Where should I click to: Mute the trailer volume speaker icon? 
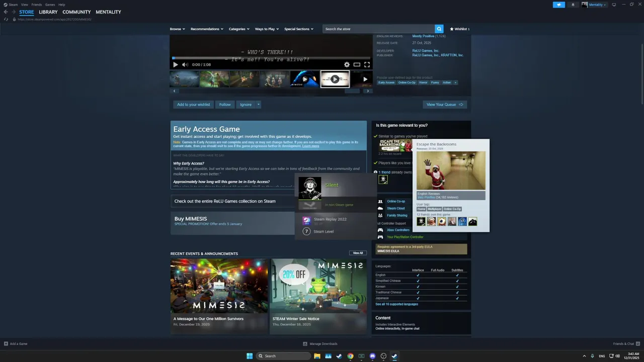tap(185, 64)
